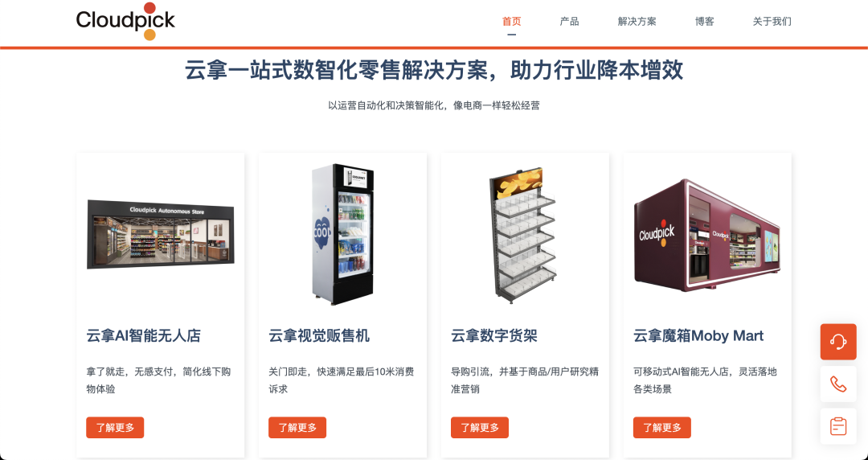Go to the 博客 page
Screen dimensions: 868x460
pyautogui.click(x=705, y=21)
